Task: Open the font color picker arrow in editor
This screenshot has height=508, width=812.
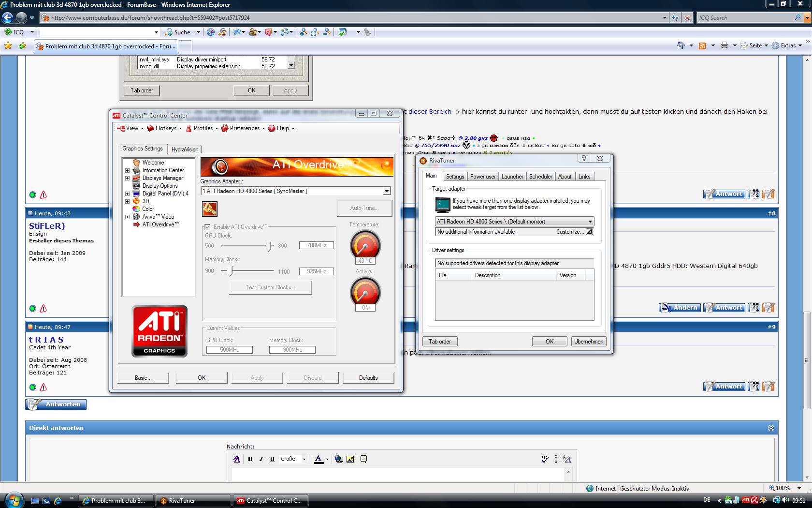Action: (327, 459)
